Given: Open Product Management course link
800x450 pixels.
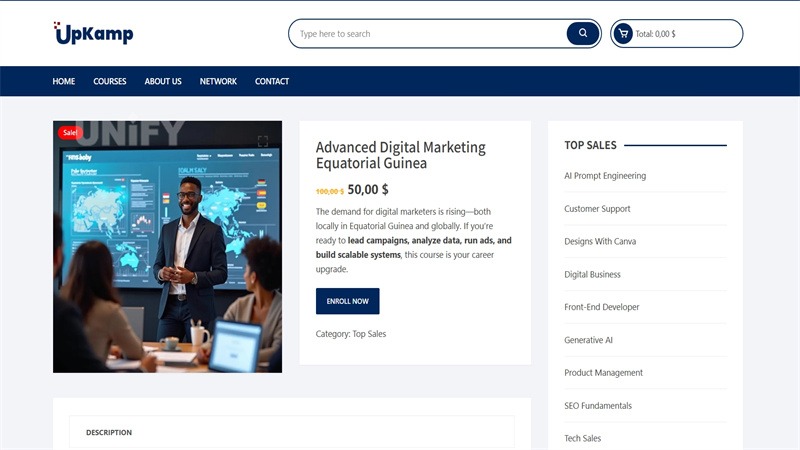Looking at the screenshot, I should [x=604, y=372].
